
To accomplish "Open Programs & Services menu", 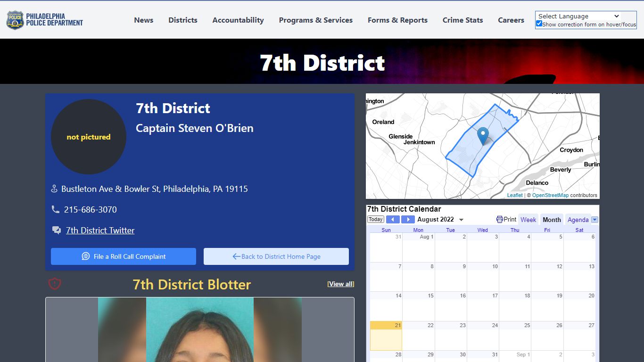I will coord(316,20).
